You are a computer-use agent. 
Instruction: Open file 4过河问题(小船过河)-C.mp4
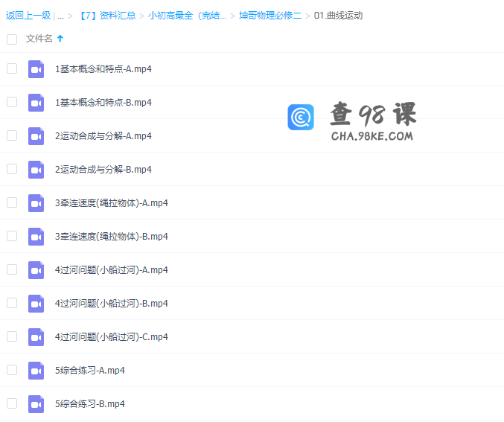112,337
